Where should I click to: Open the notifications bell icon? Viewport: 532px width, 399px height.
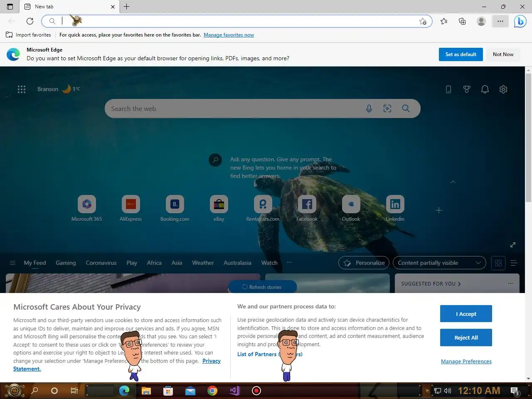click(x=485, y=89)
